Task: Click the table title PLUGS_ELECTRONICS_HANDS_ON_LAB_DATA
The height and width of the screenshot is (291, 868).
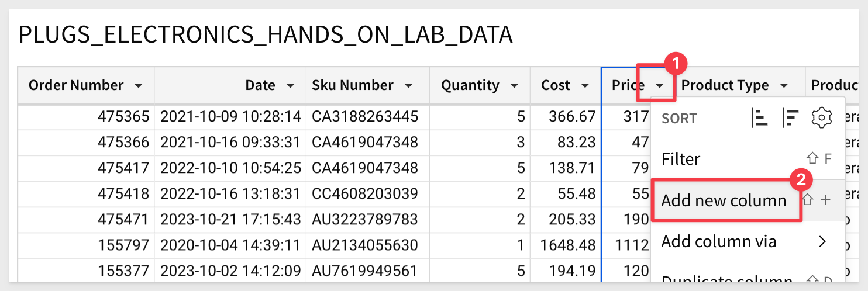Action: 266,36
